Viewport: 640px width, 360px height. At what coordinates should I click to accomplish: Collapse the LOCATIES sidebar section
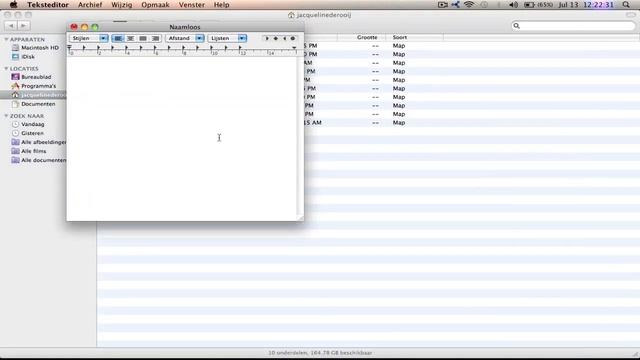pos(6,69)
